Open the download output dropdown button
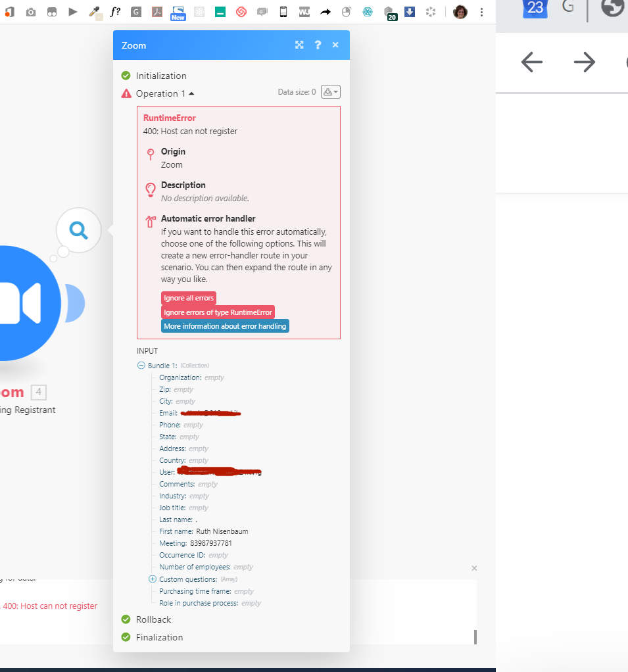The width and height of the screenshot is (628, 672). (x=331, y=91)
